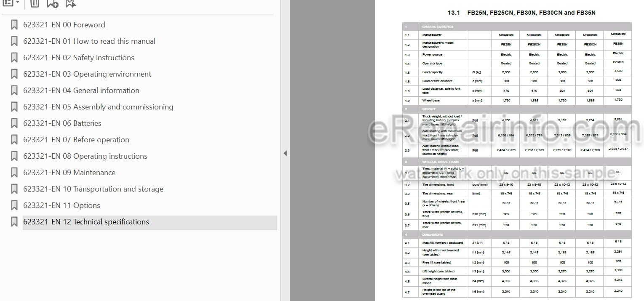Click the page heading starting with 13.1
The width and height of the screenshot is (644, 301).
point(521,13)
